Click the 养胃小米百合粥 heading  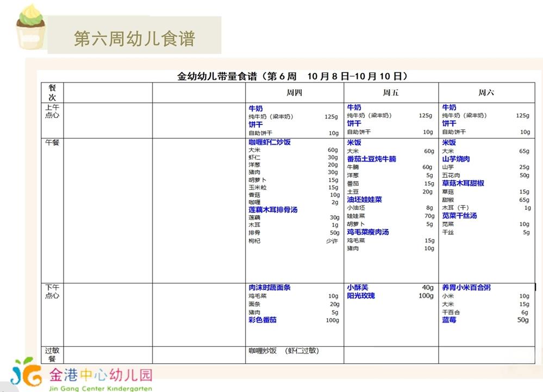[466, 288]
